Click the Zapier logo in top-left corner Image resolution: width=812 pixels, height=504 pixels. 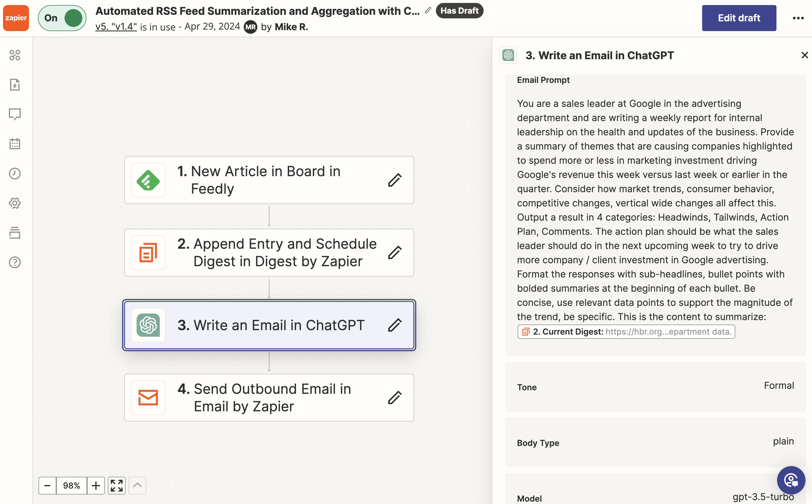(x=16, y=17)
